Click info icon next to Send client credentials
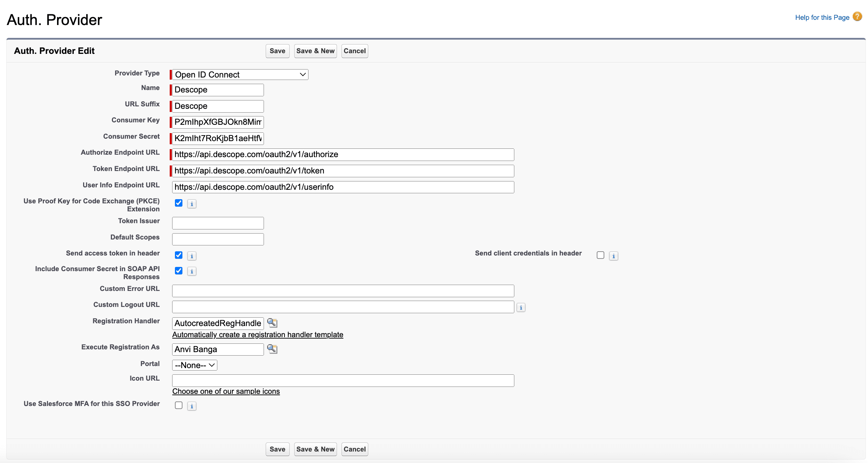This screenshot has height=463, width=868. pos(613,255)
